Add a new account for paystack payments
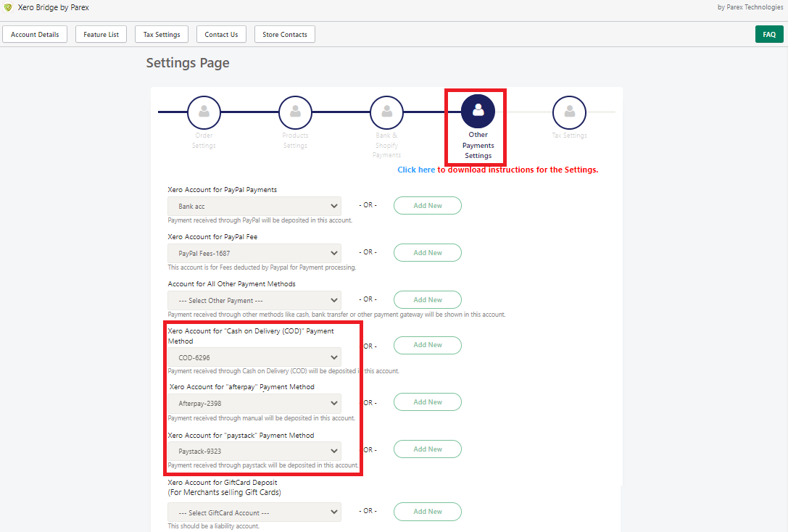Viewport: 788px width, 532px height. [427, 449]
